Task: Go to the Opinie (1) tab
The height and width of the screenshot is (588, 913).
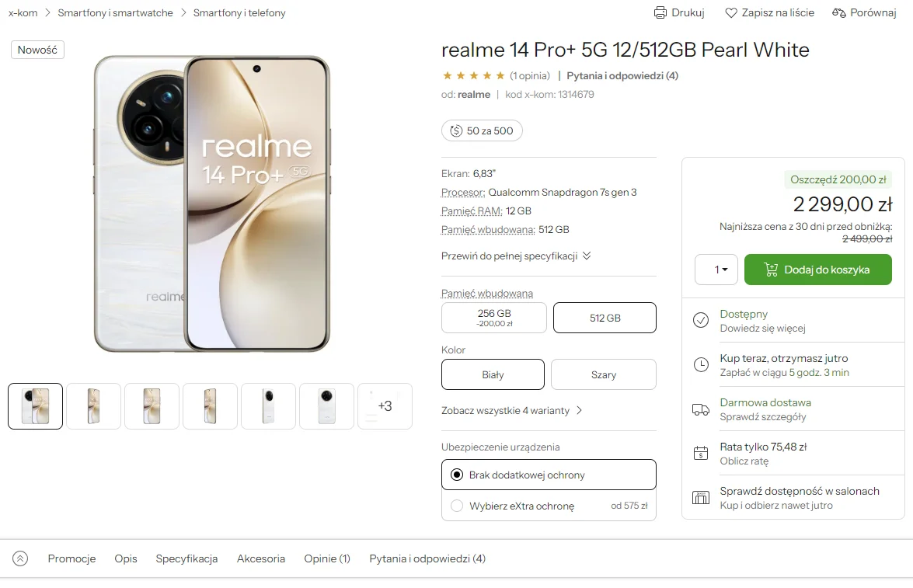Action: (327, 559)
